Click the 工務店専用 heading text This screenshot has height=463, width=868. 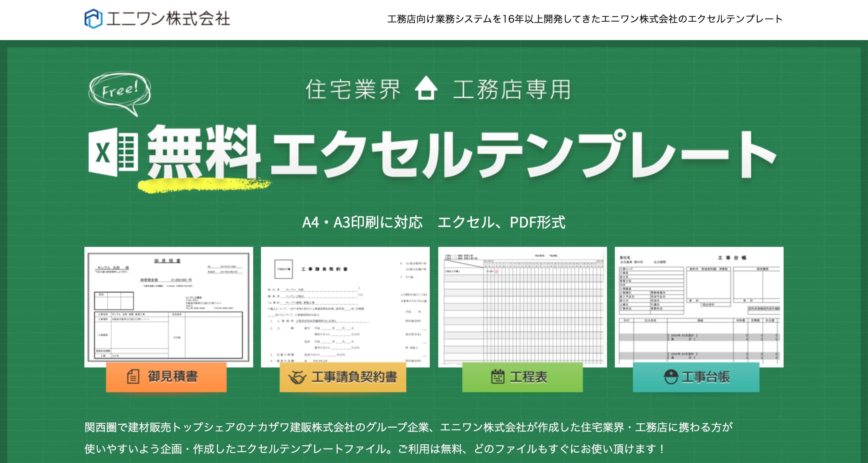(x=512, y=89)
